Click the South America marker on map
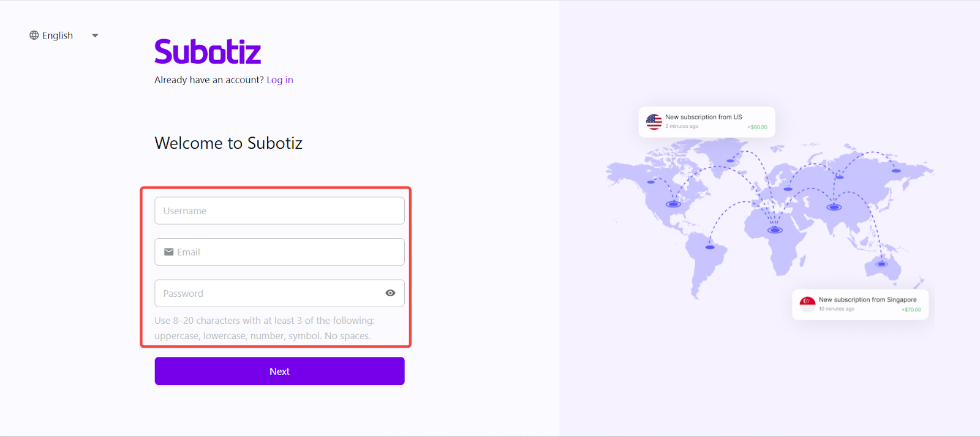 [x=710, y=247]
